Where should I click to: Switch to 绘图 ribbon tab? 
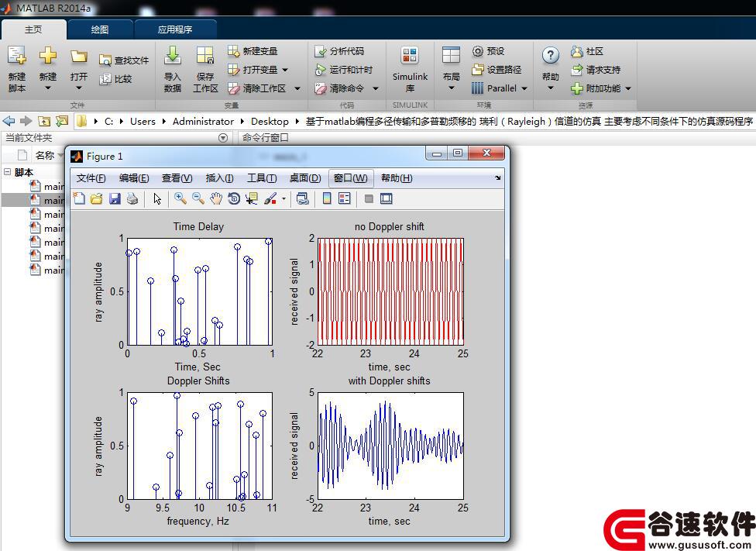coord(100,29)
